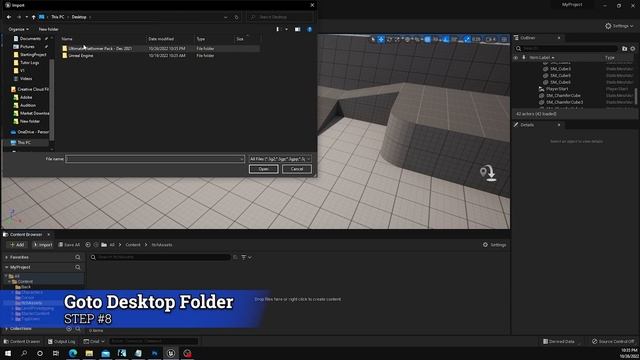Open Pictures in the navigation pane

(x=27, y=47)
